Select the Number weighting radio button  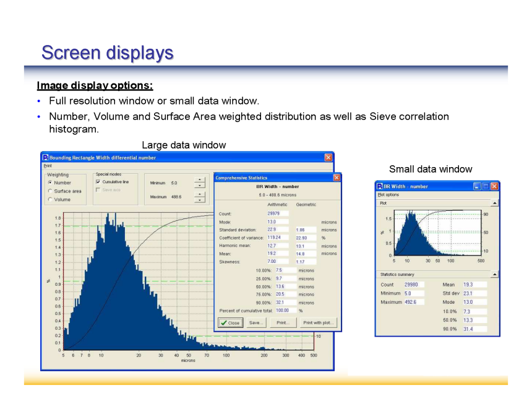coord(50,183)
